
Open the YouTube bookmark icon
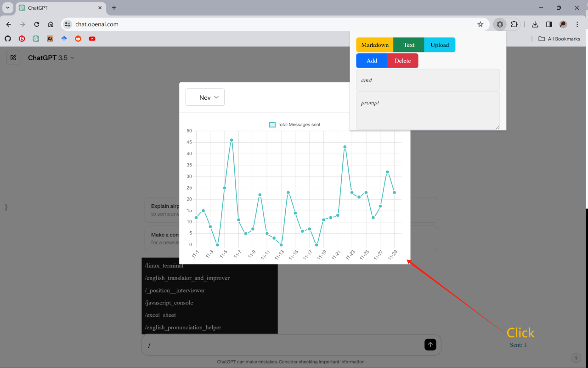(92, 39)
